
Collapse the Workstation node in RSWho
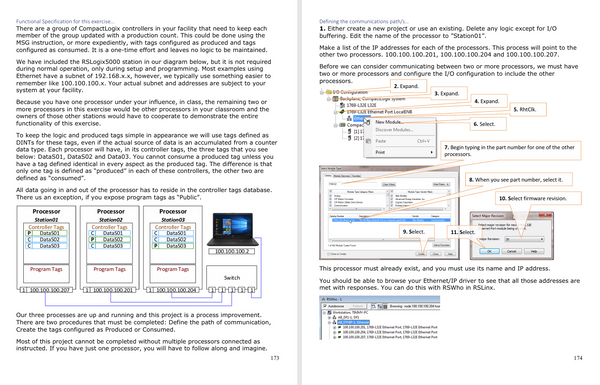coord(324,312)
